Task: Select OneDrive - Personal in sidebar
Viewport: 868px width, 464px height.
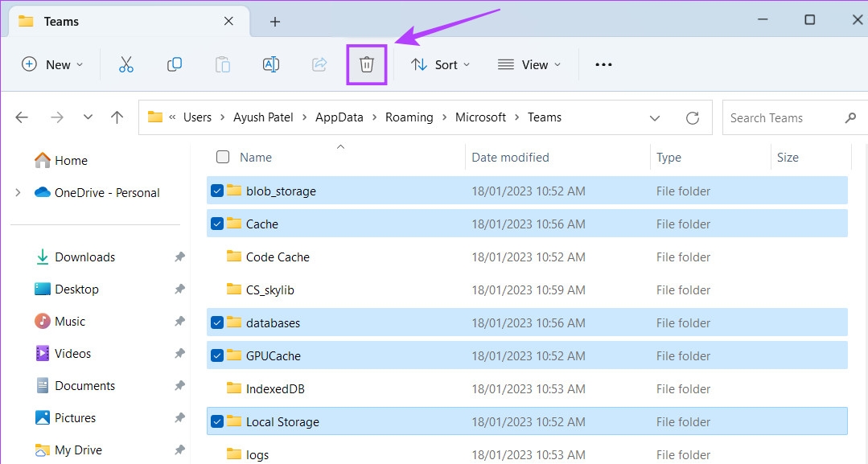Action: point(97,193)
